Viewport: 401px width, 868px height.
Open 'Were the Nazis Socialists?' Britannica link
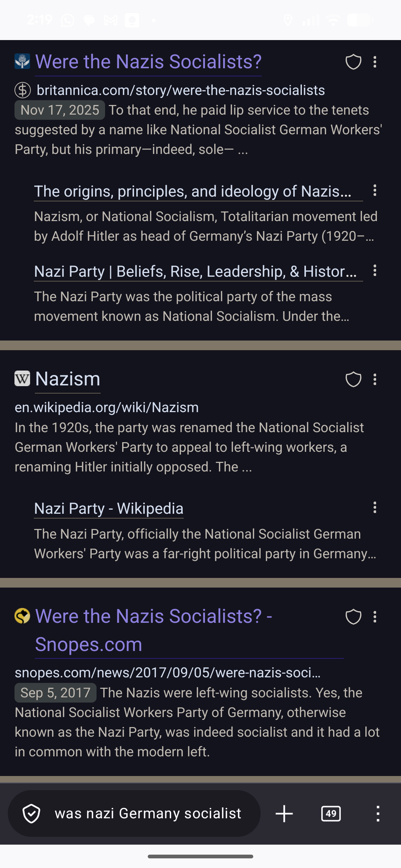coord(148,62)
